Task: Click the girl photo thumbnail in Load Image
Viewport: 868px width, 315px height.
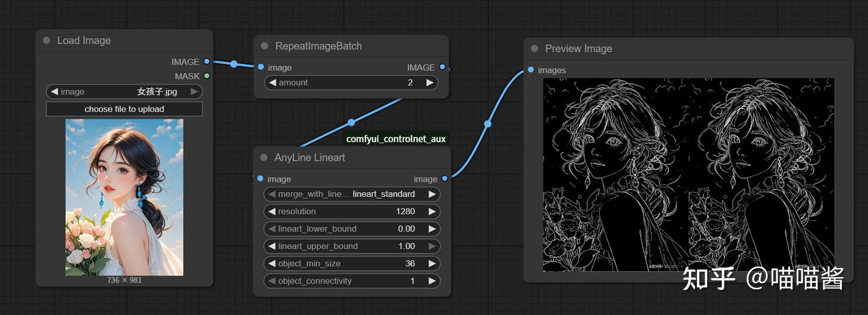Action: coord(124,197)
